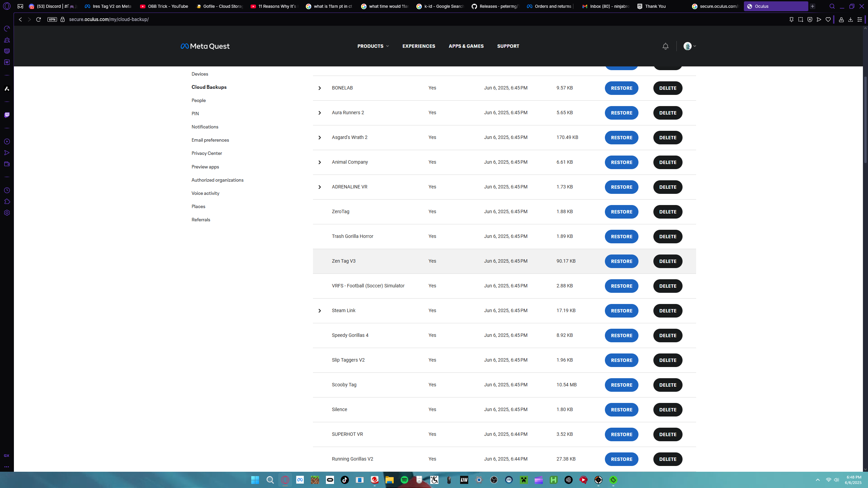Open Referrals sidebar link
Viewport: 868px width, 488px height.
[x=201, y=220]
